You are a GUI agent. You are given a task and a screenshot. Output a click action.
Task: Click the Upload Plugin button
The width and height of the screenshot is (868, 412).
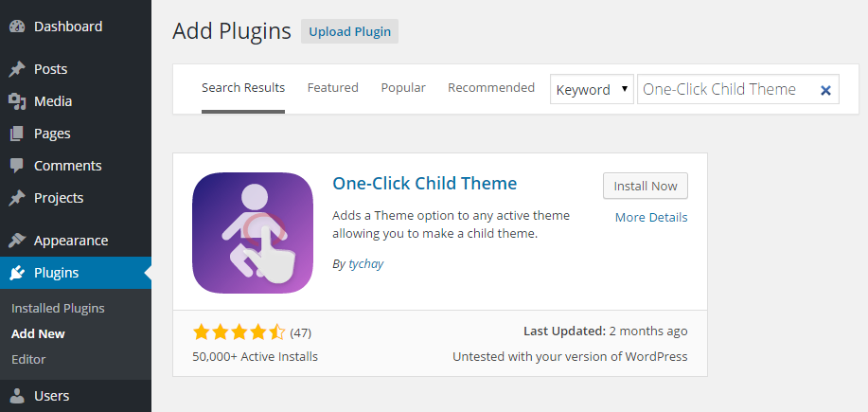coord(349,31)
